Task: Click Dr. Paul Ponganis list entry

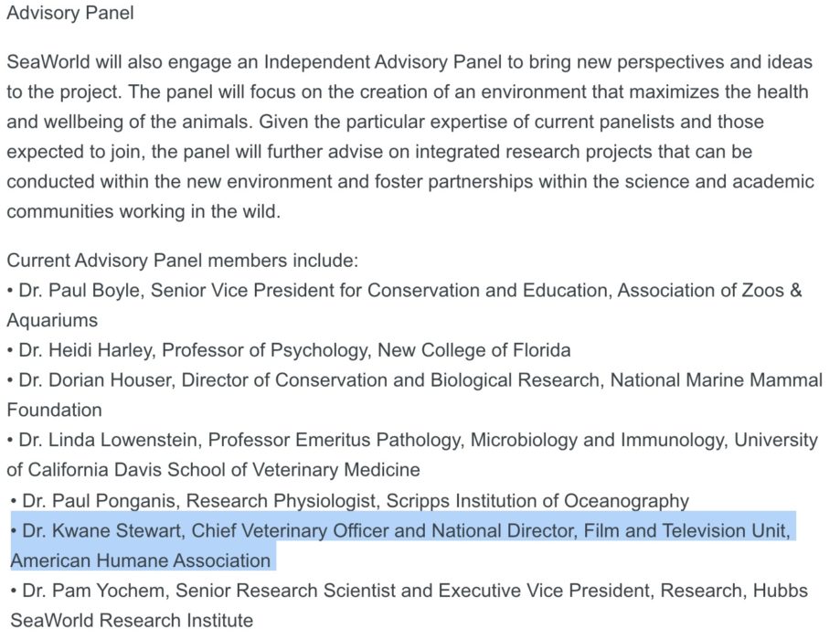Action: 349,500
